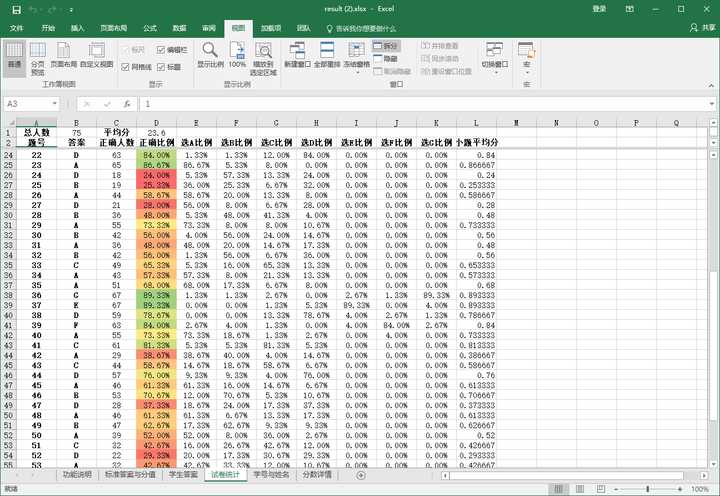Select row header 38
The image size is (720, 496).
point(9,295)
